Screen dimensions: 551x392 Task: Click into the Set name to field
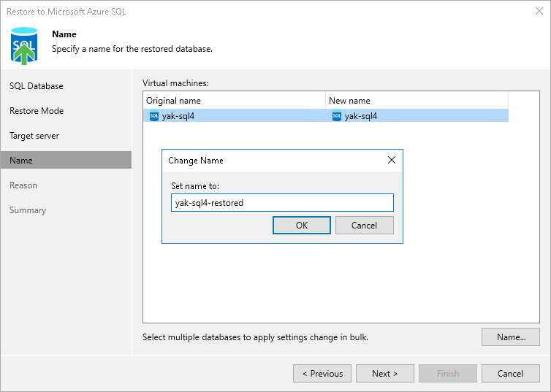282,202
